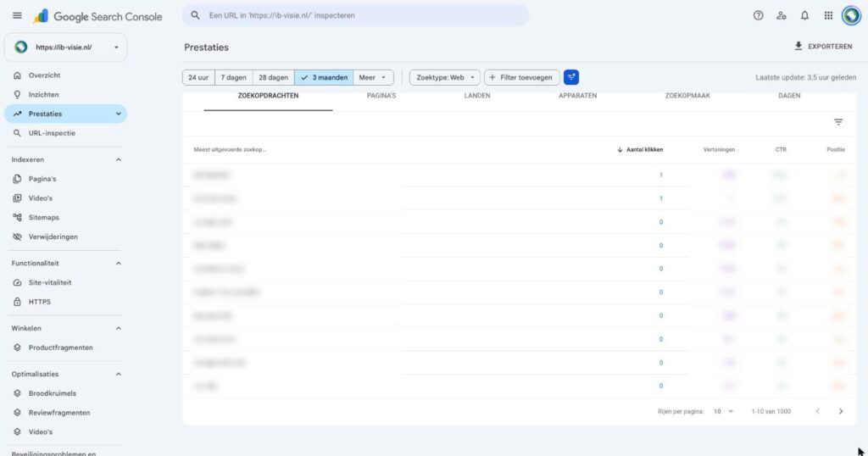Click the Sitemaps icon
This screenshot has height=456, width=868.
coord(17,218)
